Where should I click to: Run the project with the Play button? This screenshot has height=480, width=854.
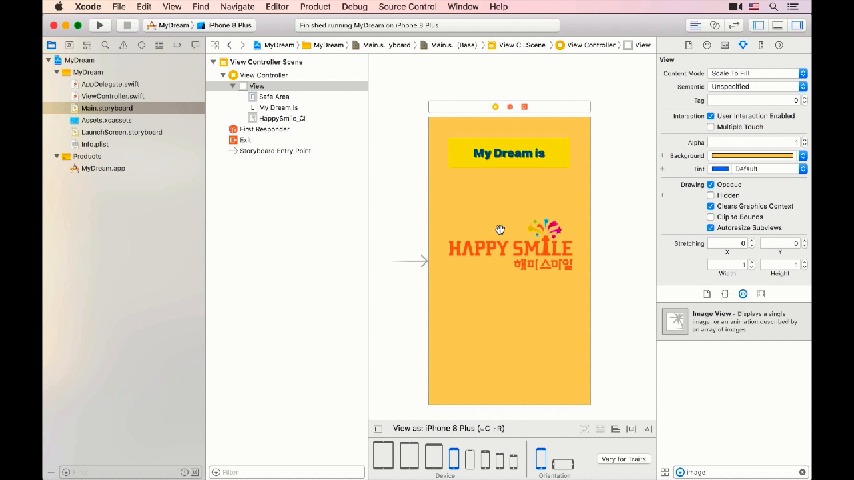pyautogui.click(x=100, y=25)
